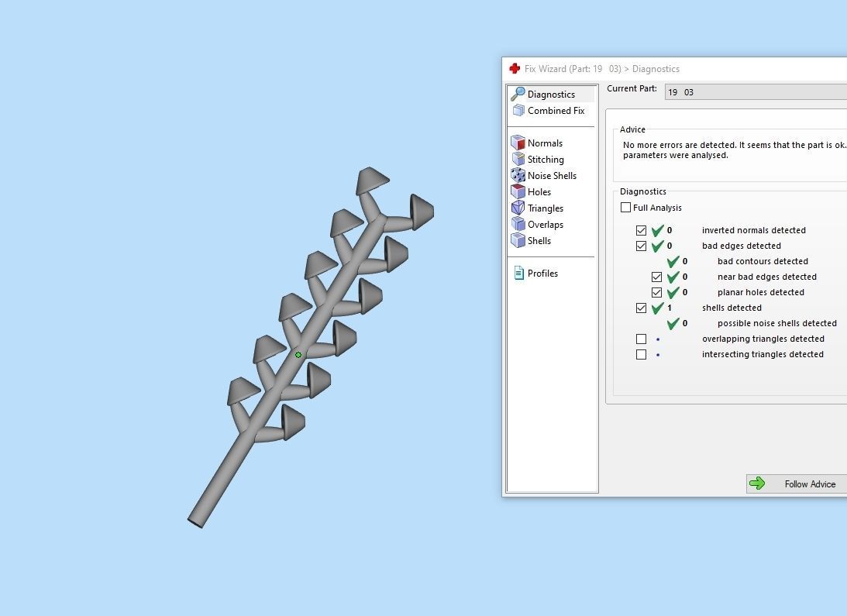Click 'possible noise shells detected' text
This screenshot has height=616, width=847.
pos(776,323)
